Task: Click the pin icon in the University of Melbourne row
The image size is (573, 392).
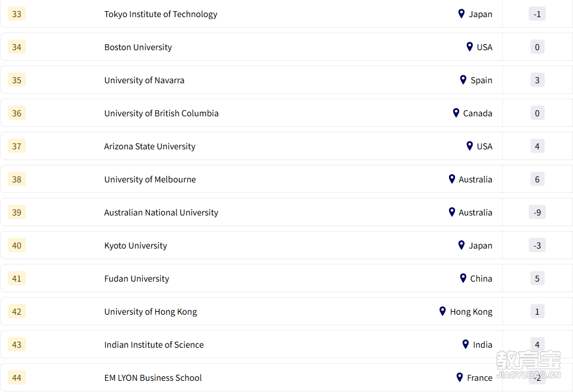Action: [x=452, y=179]
